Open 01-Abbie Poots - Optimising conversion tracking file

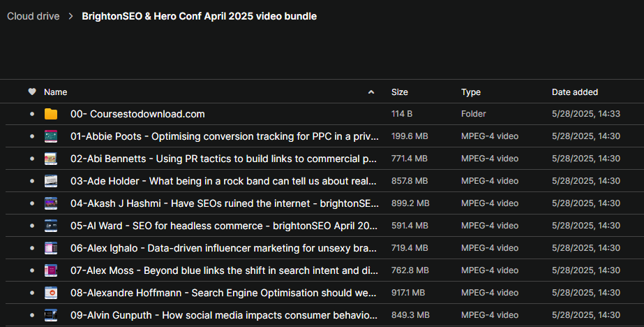pyautogui.click(x=225, y=136)
